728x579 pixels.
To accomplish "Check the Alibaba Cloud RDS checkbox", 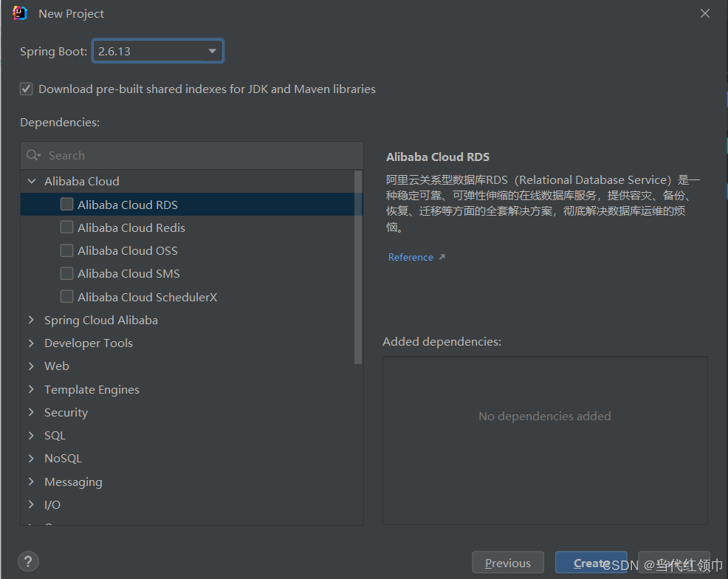I will (67, 205).
